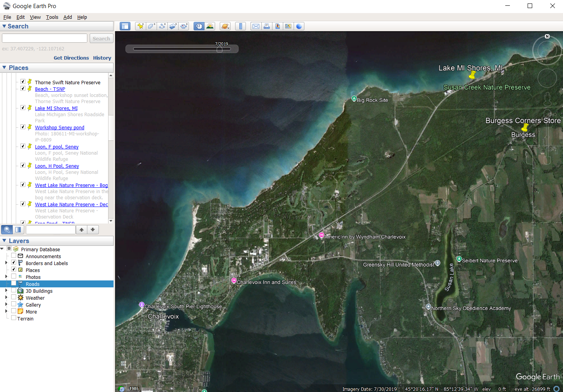Open West Lake Nature Preserve - Bog link

pos(71,185)
